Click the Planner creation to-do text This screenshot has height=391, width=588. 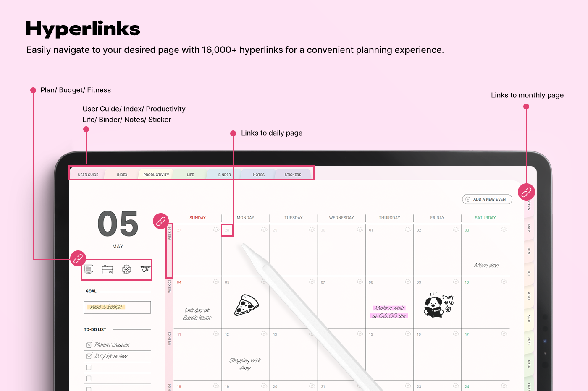tap(112, 345)
